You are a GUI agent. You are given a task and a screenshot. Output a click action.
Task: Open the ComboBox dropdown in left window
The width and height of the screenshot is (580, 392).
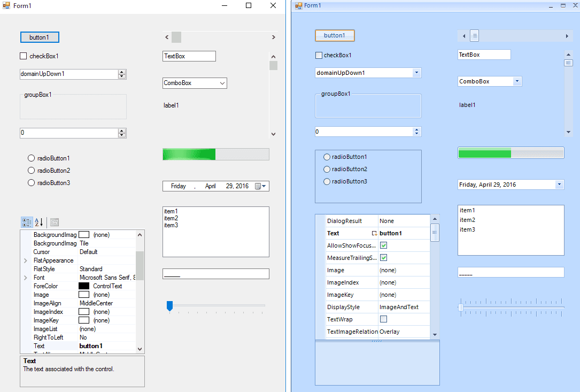222,83
